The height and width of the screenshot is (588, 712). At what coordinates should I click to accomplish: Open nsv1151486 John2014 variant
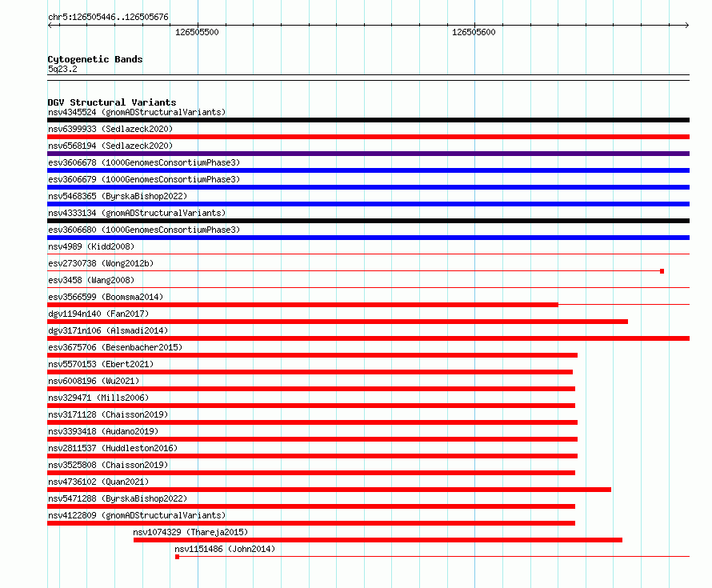click(226, 549)
